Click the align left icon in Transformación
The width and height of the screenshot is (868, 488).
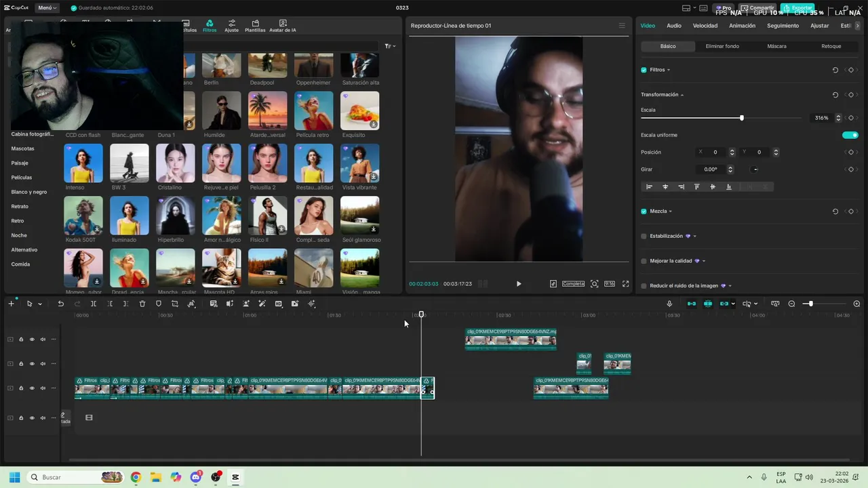(649, 186)
